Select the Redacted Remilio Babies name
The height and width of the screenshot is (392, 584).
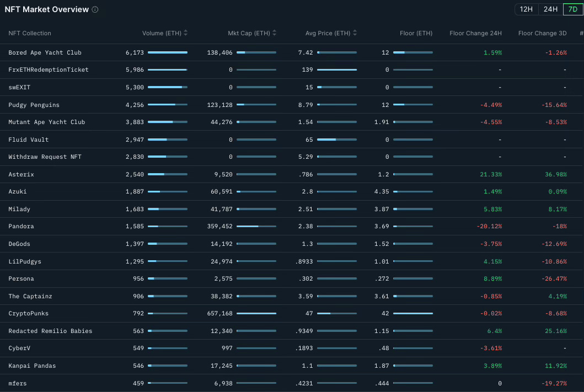click(x=50, y=331)
